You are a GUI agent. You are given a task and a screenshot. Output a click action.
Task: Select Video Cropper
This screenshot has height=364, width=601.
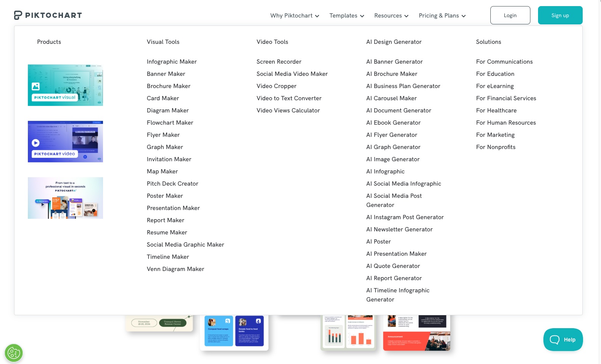(x=277, y=86)
